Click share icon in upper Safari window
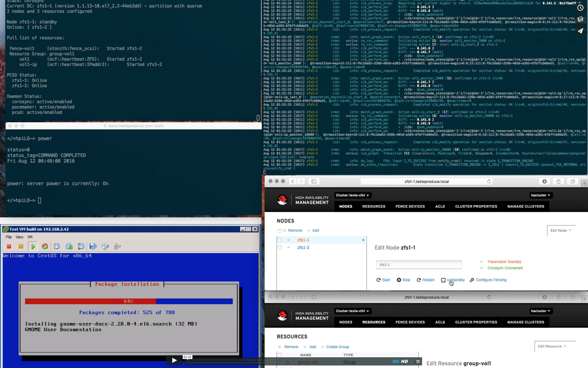This screenshot has height=368, width=588. click(x=558, y=181)
